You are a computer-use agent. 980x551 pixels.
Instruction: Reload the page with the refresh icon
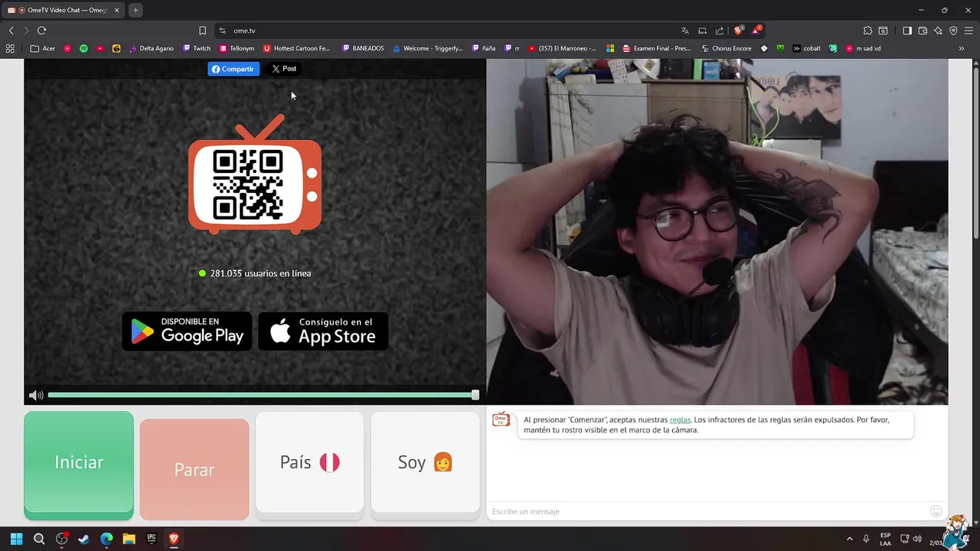coord(42,31)
